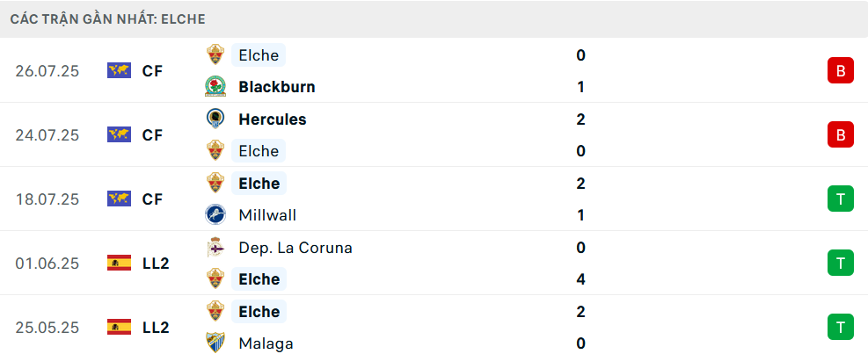Open the Blackburn team link
The height and width of the screenshot is (354, 868).
click(x=277, y=87)
